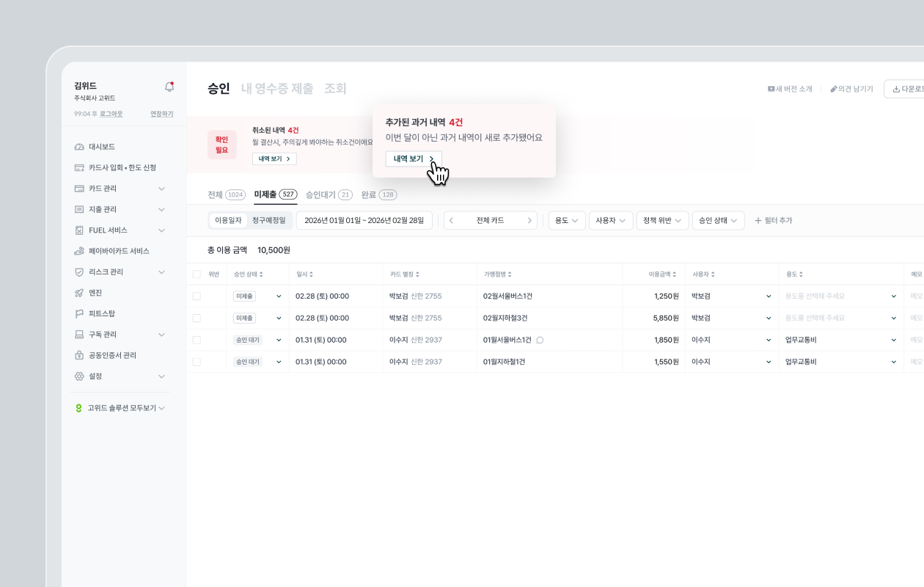Expand the 지출 관리 menu
The height and width of the screenshot is (587, 924).
pyautogui.click(x=161, y=209)
